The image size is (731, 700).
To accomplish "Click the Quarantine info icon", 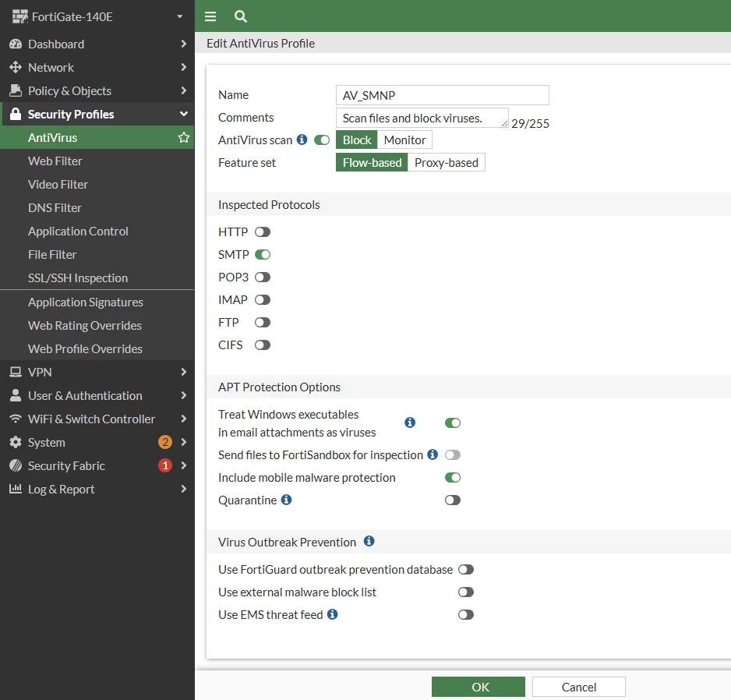I will (287, 500).
